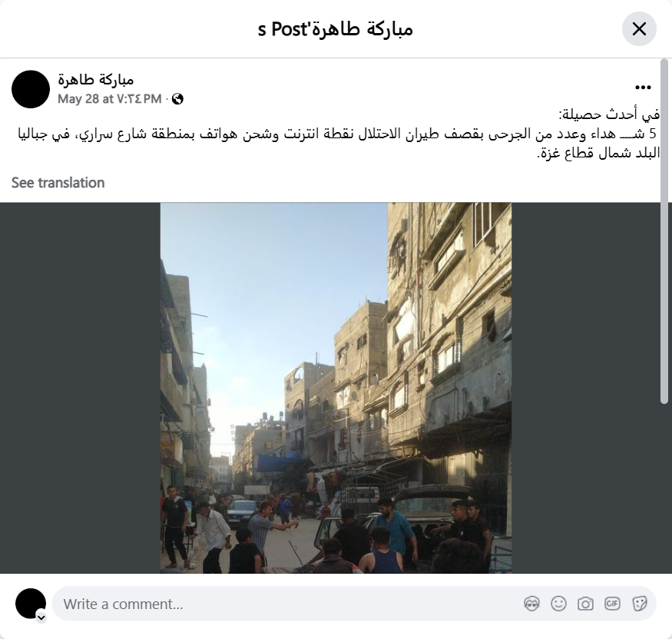672x639 pixels.
Task: Insert an avatar sticker in comment
Action: point(531,604)
